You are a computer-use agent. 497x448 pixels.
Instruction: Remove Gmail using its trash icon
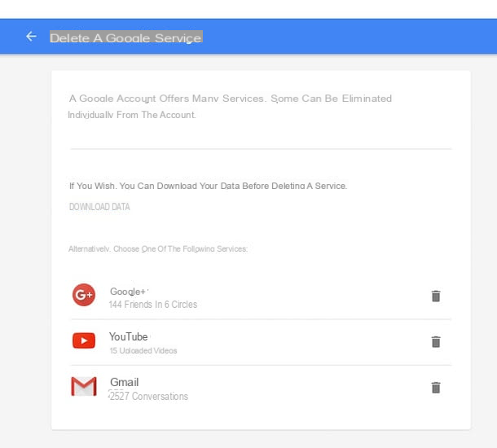[436, 387]
